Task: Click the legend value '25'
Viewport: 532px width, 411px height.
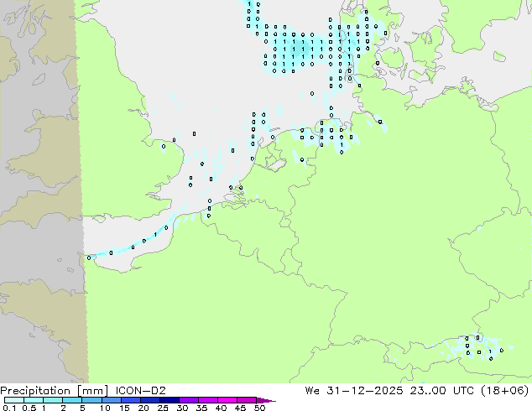Action: [163, 408]
